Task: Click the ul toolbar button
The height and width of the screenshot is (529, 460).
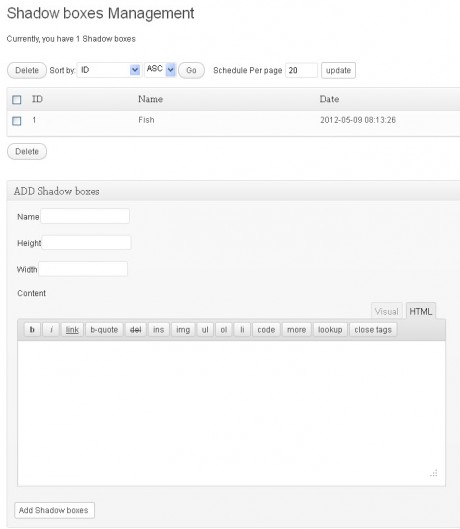Action: click(x=205, y=329)
